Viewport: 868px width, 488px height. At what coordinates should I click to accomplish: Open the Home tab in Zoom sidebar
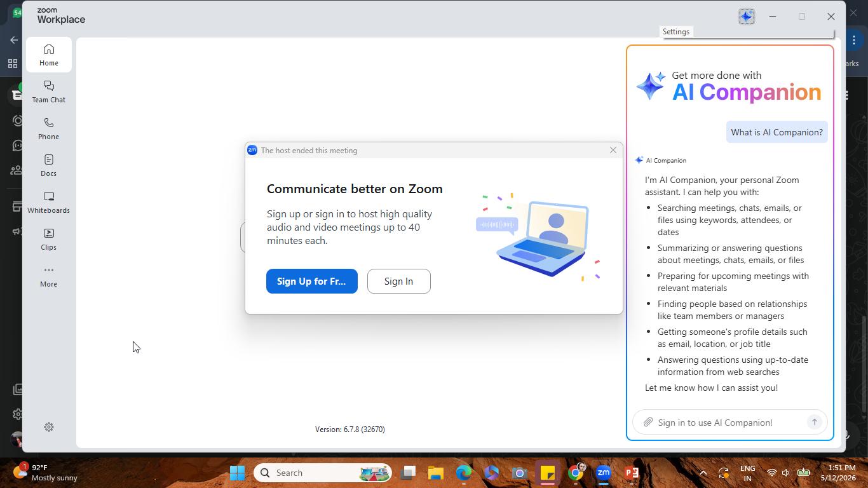[x=49, y=55]
